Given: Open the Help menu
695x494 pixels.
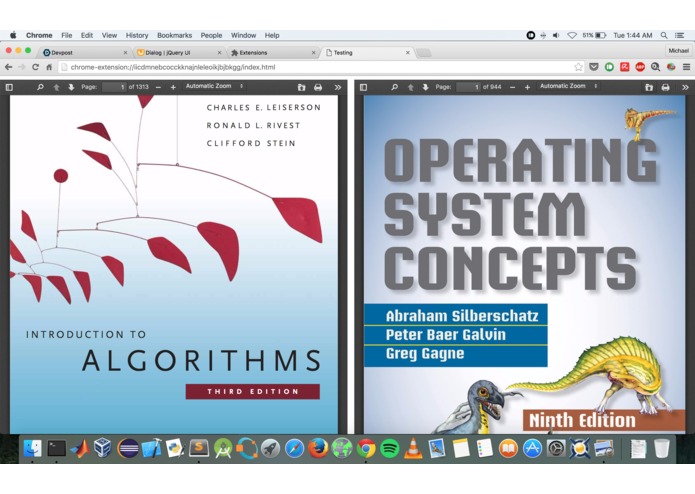Looking at the screenshot, I should 272,35.
